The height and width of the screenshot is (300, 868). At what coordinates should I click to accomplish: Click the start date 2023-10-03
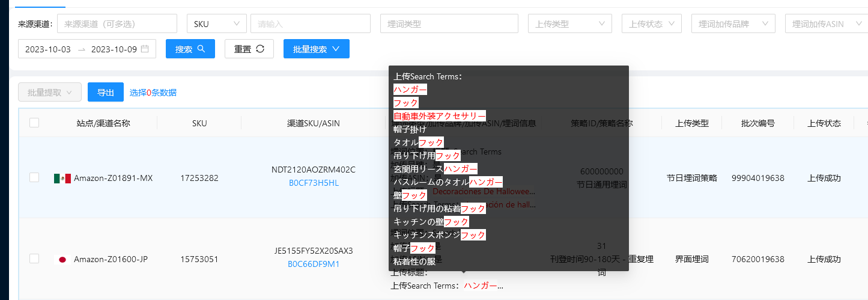[x=48, y=49]
